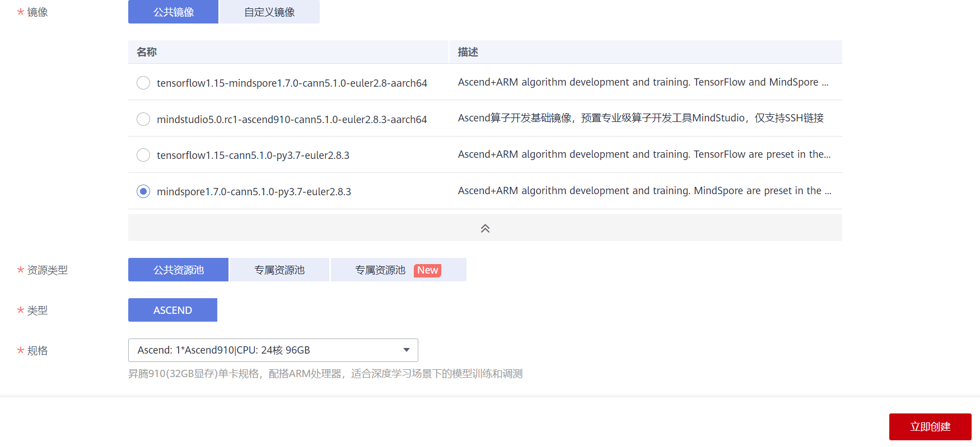Viewport: 980px width, 447px height.
Task: Click the 名称 column header
Action: (147, 52)
